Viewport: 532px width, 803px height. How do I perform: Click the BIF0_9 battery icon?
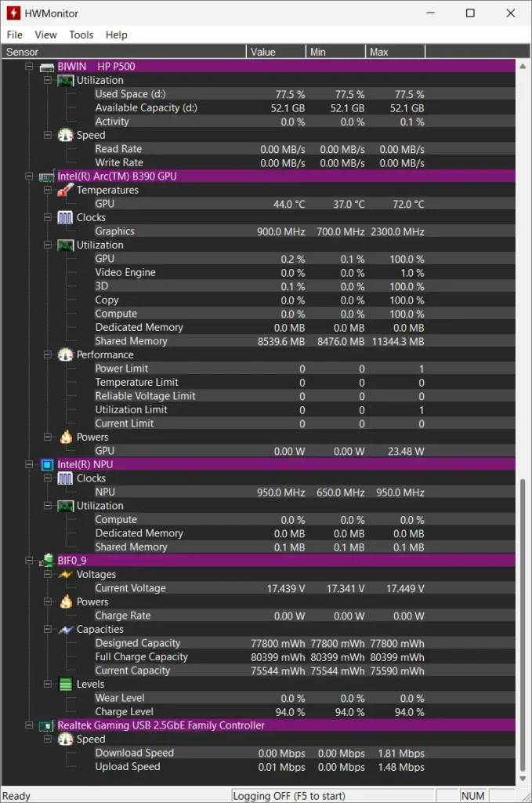46,560
